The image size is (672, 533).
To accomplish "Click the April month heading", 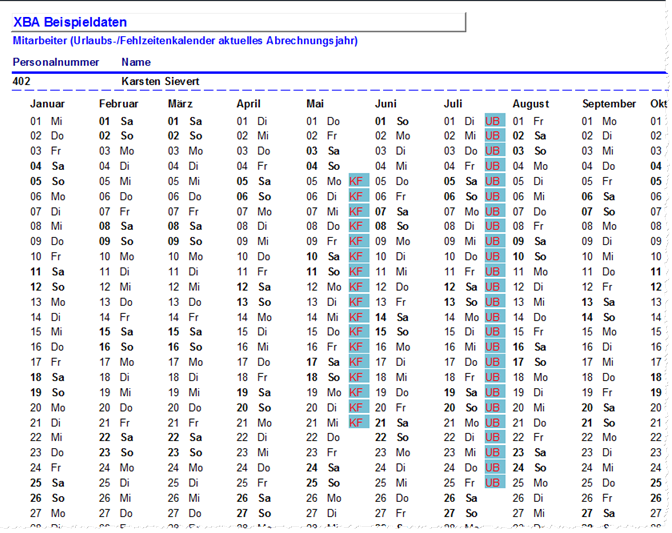I will 249,104.
